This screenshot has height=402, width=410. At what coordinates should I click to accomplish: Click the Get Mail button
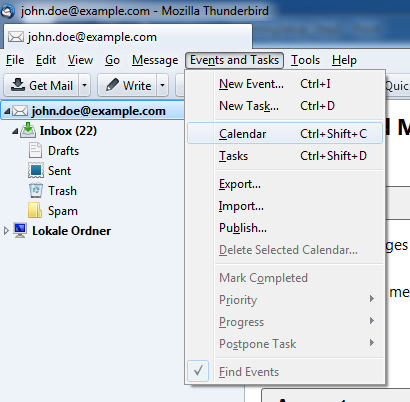42,85
